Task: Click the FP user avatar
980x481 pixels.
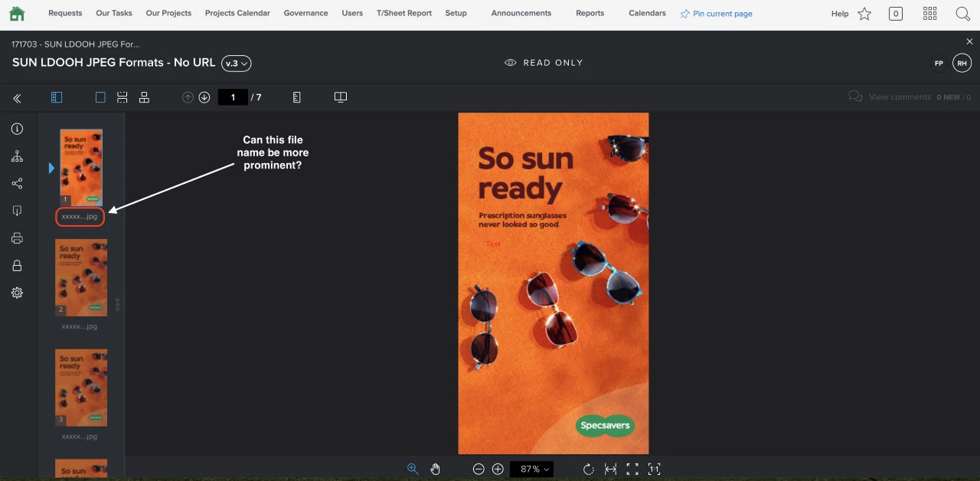Action: [x=939, y=64]
